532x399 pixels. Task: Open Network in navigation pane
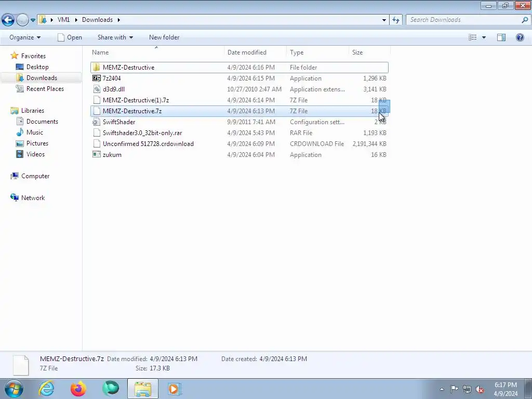[33, 198]
